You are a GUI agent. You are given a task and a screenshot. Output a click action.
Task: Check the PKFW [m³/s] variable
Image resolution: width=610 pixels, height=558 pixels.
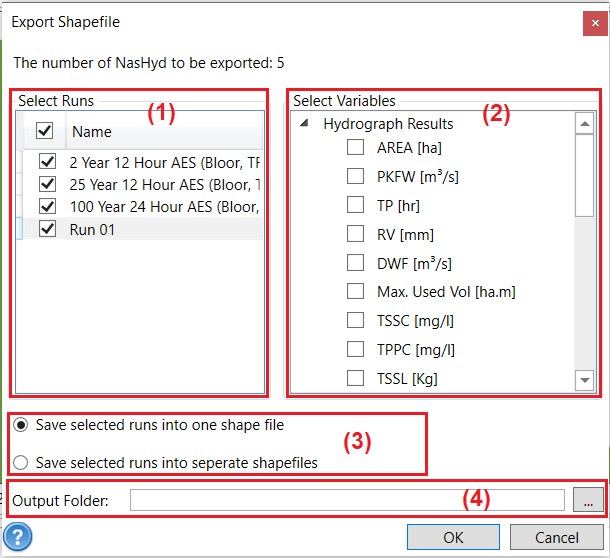coord(355,177)
